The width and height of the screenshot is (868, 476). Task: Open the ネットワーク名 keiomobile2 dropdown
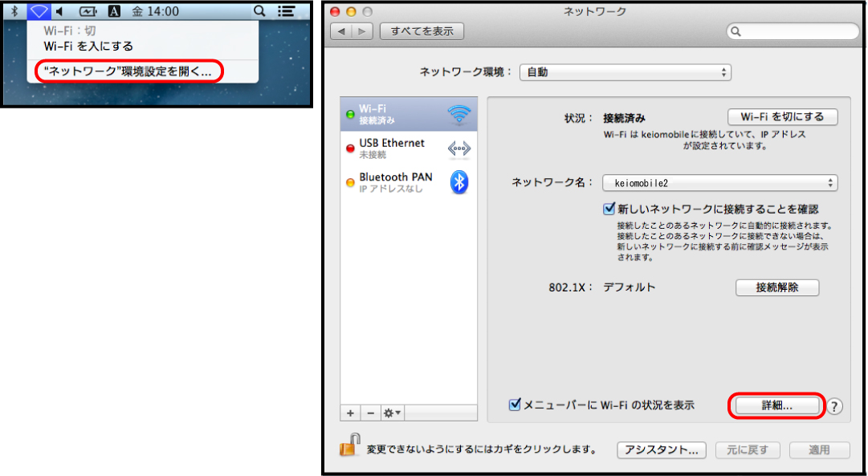click(x=719, y=183)
